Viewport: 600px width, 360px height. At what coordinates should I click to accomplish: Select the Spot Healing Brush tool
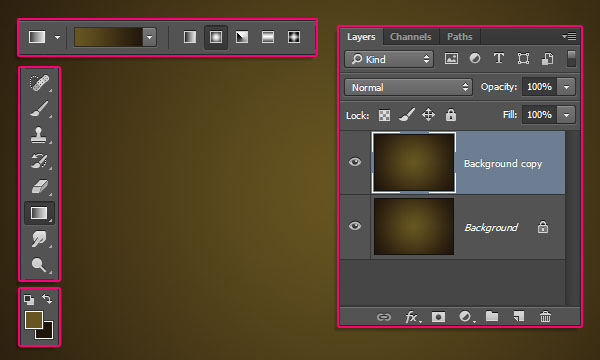(39, 83)
